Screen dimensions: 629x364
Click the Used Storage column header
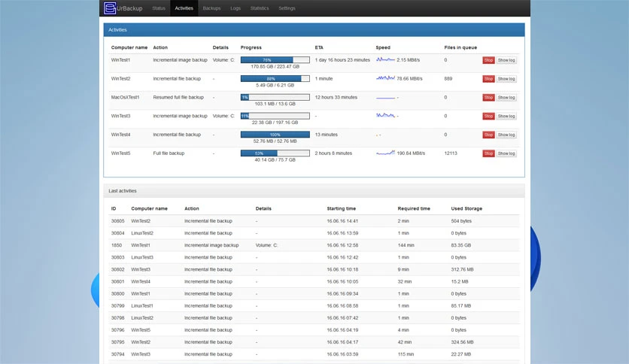click(x=466, y=208)
